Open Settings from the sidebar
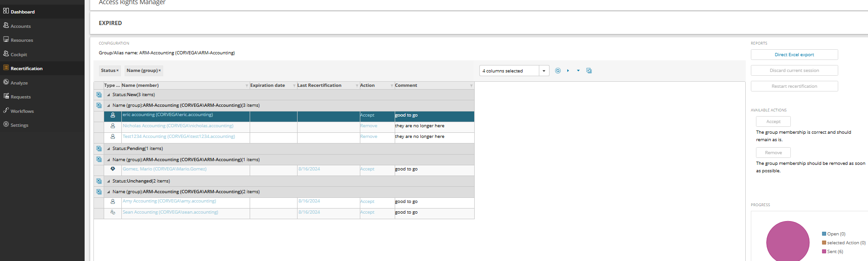Image resolution: width=868 pixels, height=261 pixels. pyautogui.click(x=19, y=125)
